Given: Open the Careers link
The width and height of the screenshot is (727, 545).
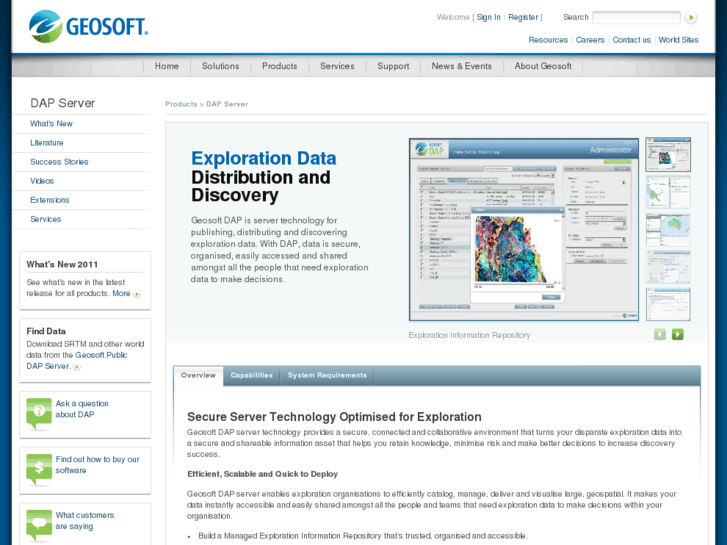Looking at the screenshot, I should pos(590,40).
